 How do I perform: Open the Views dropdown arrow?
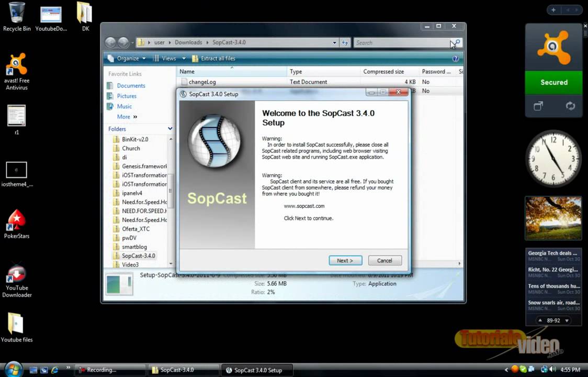click(184, 59)
